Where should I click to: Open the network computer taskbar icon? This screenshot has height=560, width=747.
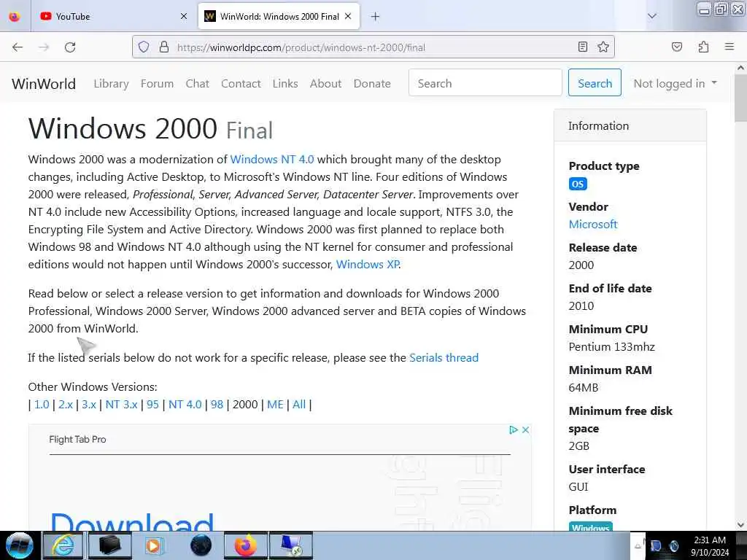(x=291, y=545)
